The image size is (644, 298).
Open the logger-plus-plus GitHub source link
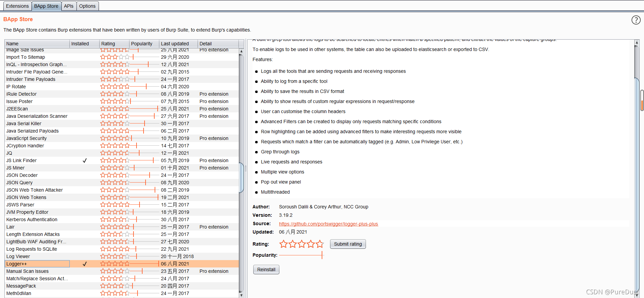328,224
